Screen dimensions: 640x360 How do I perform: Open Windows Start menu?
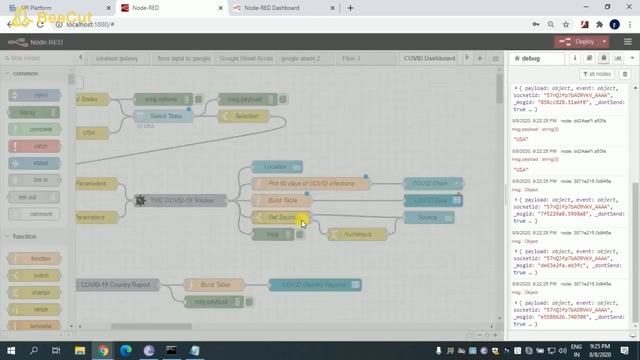click(x=11, y=350)
